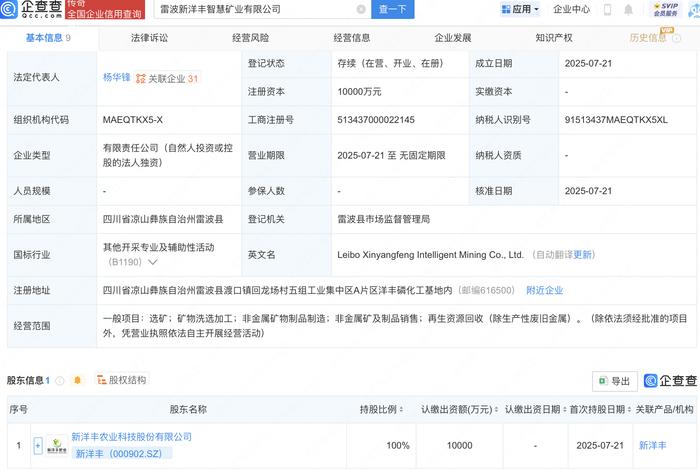Open 企业中心 in the header

click(571, 9)
